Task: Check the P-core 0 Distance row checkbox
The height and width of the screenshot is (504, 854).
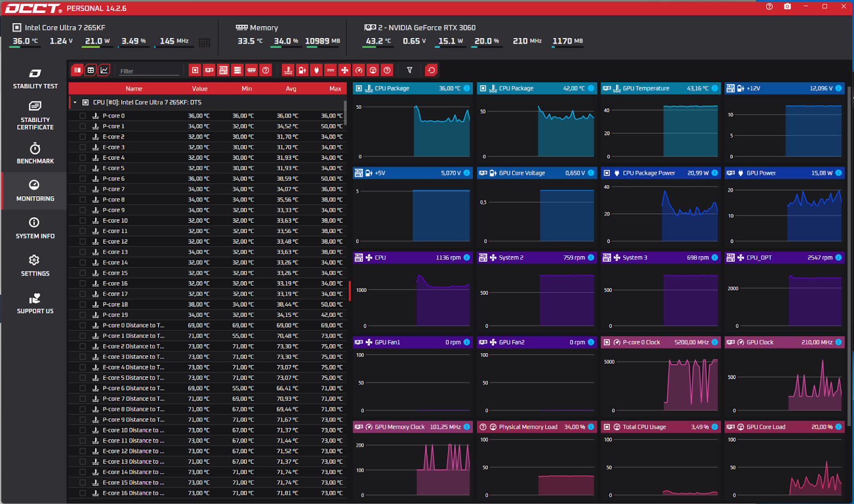Action: tap(83, 325)
